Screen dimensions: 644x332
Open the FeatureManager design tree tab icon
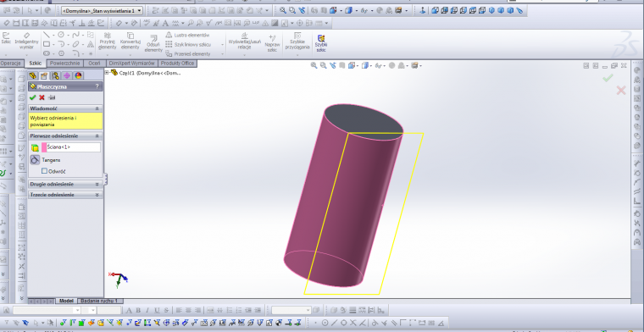click(x=32, y=75)
